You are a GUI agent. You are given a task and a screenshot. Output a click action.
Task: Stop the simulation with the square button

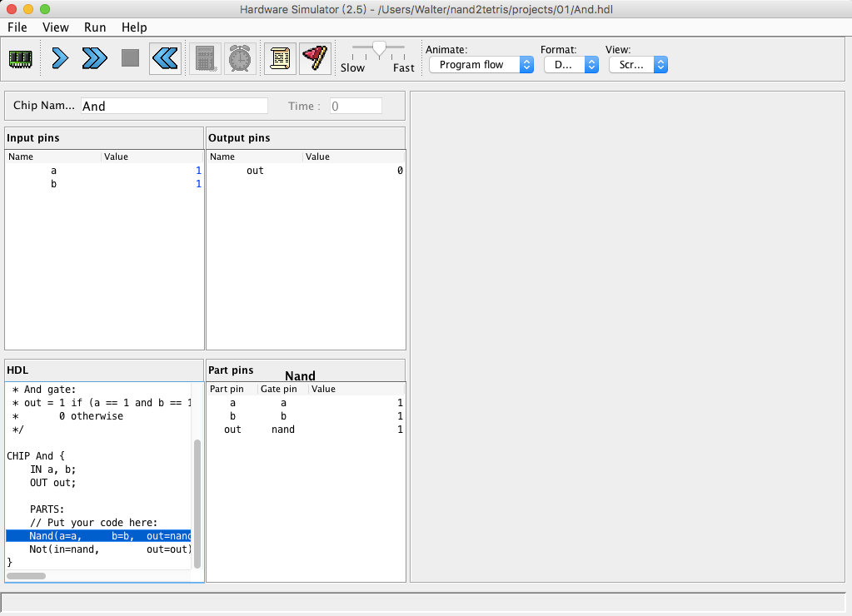[x=130, y=58]
